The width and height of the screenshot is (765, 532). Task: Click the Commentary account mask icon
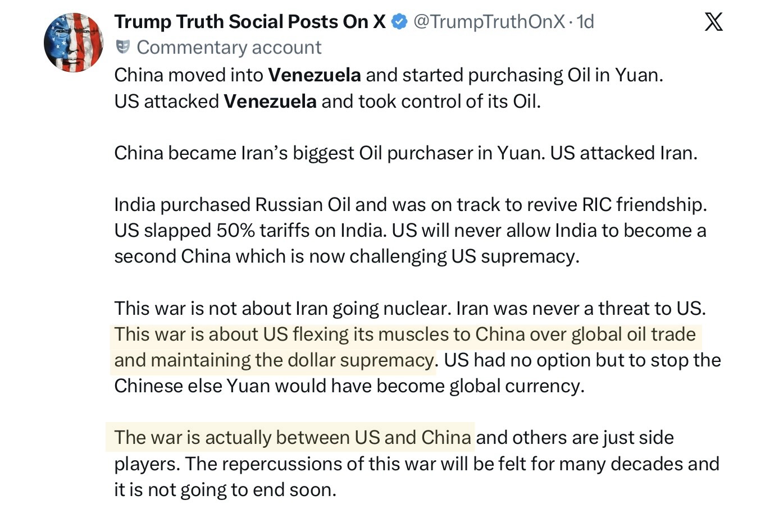pos(122,47)
